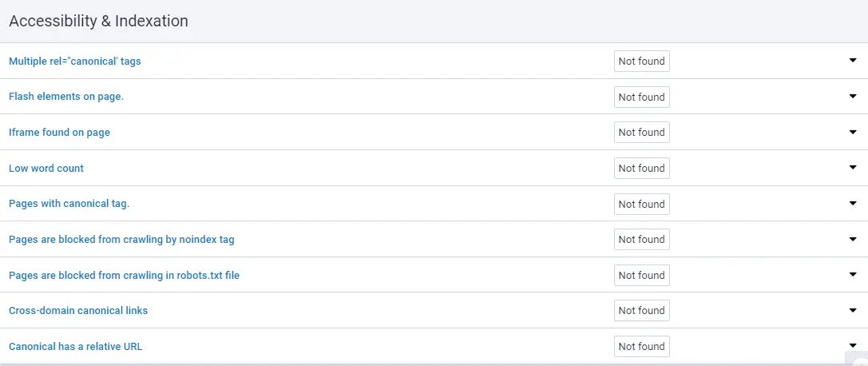The width and height of the screenshot is (868, 366).
Task: Expand the Canonical has a relative URL arrow
Action: pos(852,346)
